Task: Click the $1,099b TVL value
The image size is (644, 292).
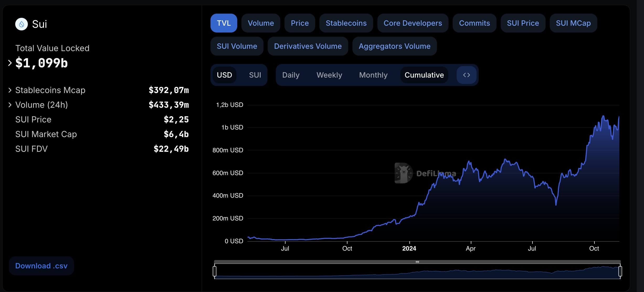Action: coord(41,63)
